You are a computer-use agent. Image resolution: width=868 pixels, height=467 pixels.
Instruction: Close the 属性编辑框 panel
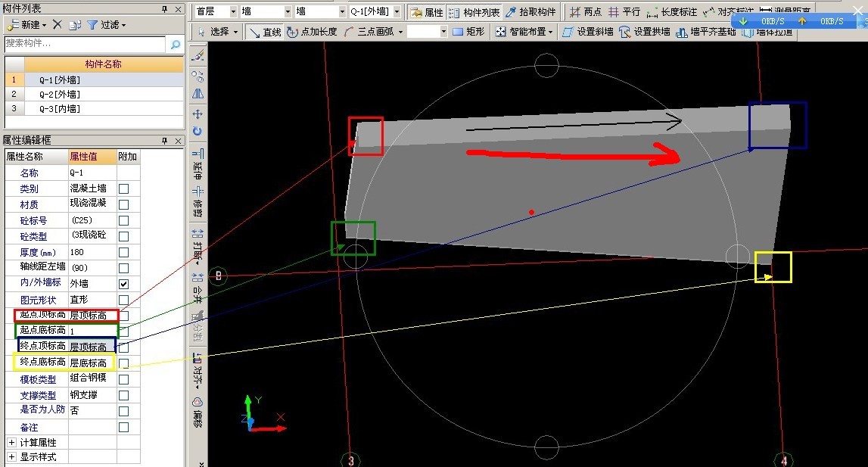[178, 141]
